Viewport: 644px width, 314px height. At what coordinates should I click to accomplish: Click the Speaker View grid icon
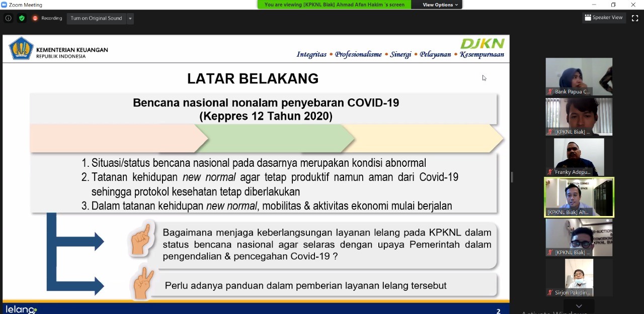[x=588, y=18]
